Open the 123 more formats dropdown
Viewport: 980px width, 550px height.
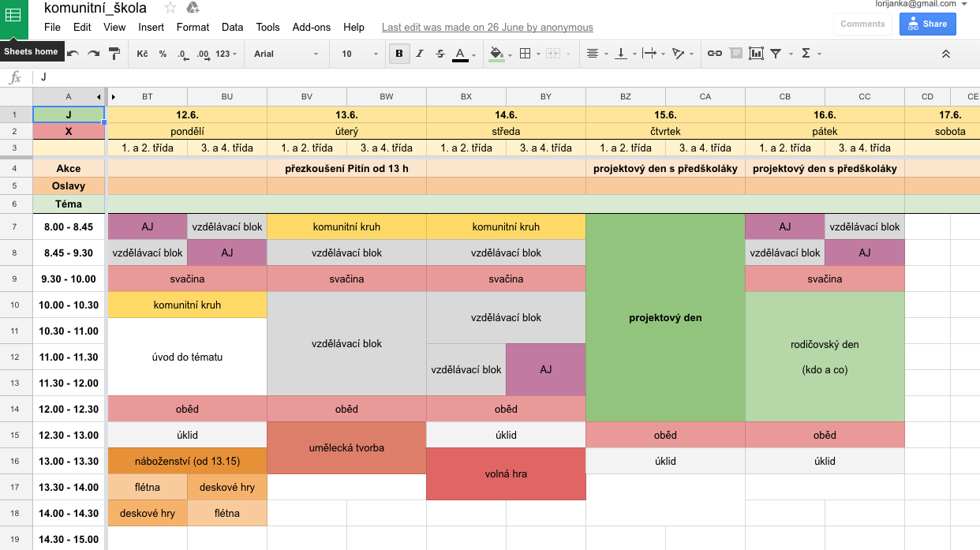pos(226,54)
